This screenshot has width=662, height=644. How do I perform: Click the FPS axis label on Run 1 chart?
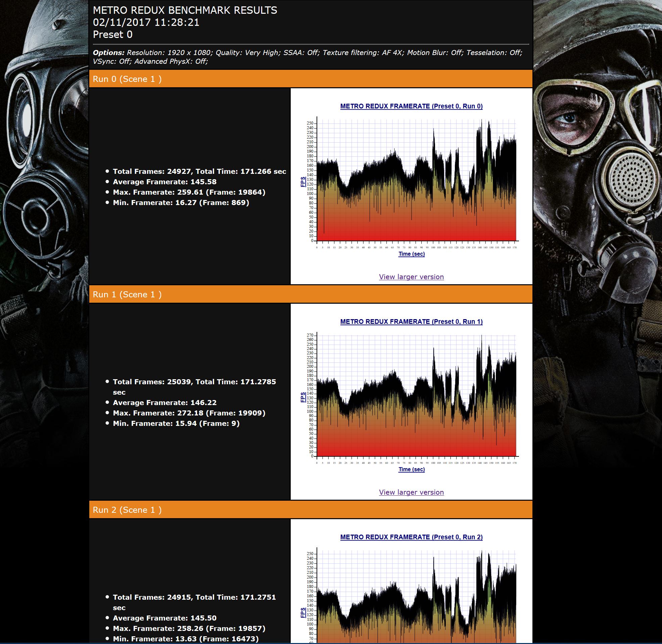(x=303, y=397)
